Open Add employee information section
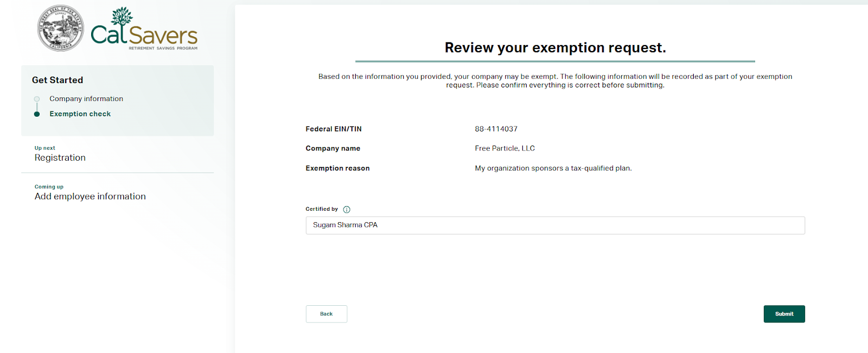This screenshot has width=868, height=353. (90, 197)
